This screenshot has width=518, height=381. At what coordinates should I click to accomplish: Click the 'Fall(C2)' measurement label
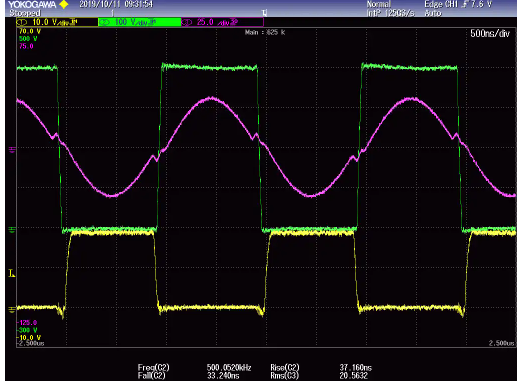point(151,376)
